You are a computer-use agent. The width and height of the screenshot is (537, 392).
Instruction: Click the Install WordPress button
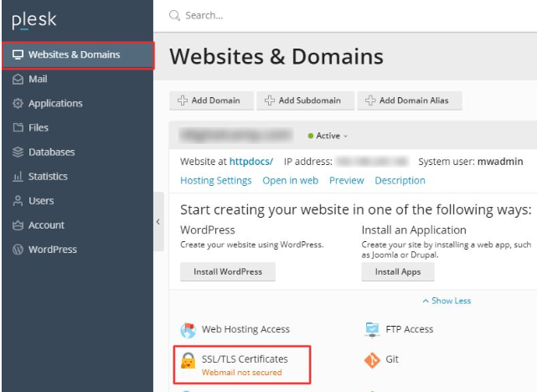pyautogui.click(x=228, y=272)
